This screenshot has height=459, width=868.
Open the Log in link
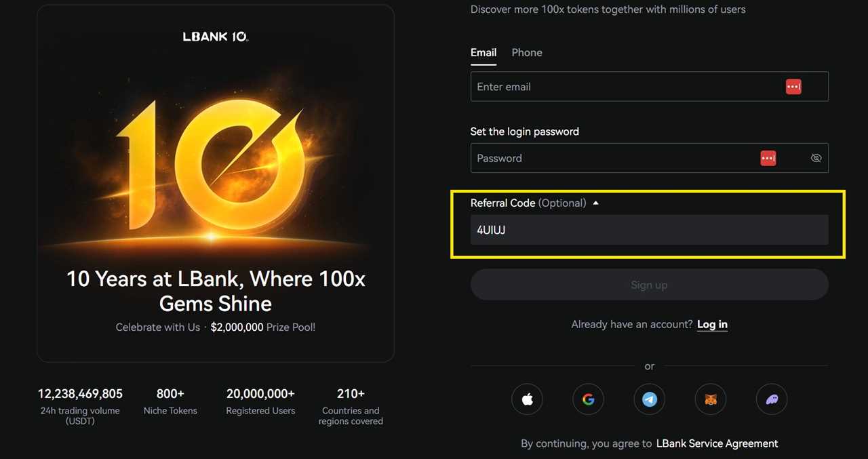(x=712, y=324)
